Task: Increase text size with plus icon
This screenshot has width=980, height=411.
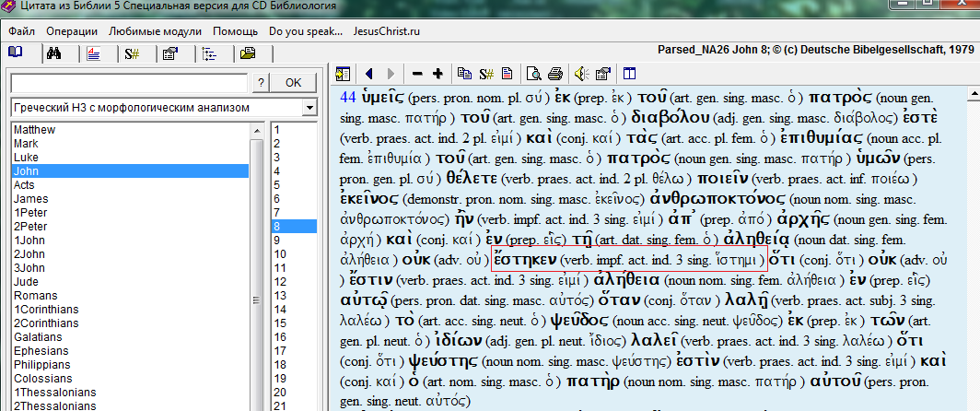Action: tap(437, 74)
